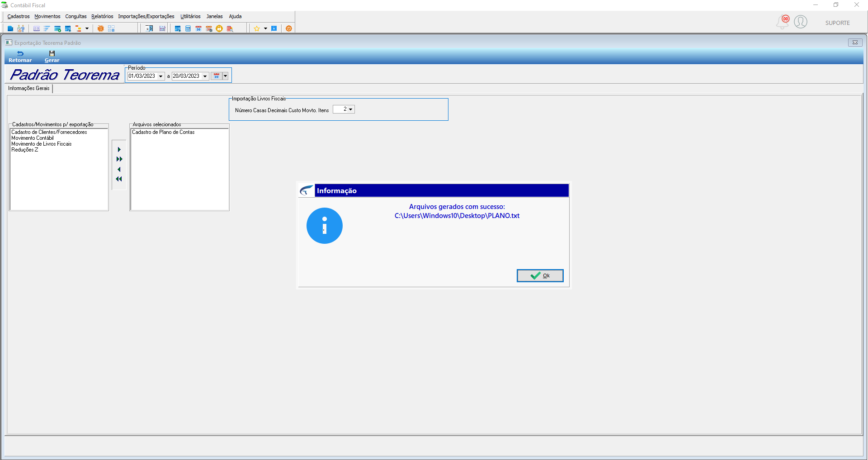This screenshot has width=868, height=460.
Task: Select the Informações Gerais tab
Action: [x=29, y=88]
